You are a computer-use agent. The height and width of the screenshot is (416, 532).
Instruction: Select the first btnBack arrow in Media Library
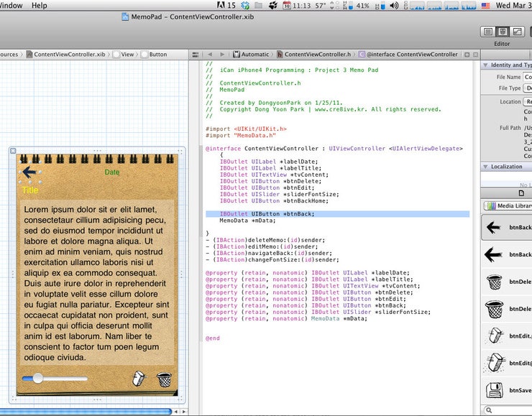[x=494, y=228]
